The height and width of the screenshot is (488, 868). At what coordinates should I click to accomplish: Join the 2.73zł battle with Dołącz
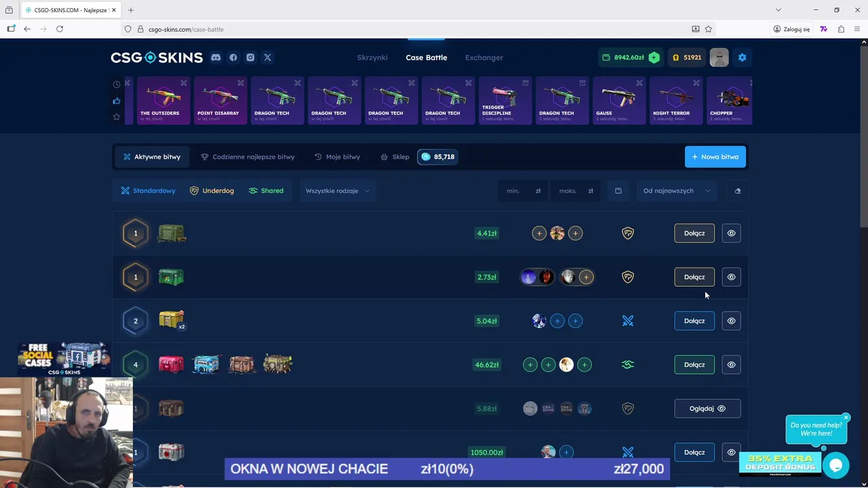coord(694,277)
